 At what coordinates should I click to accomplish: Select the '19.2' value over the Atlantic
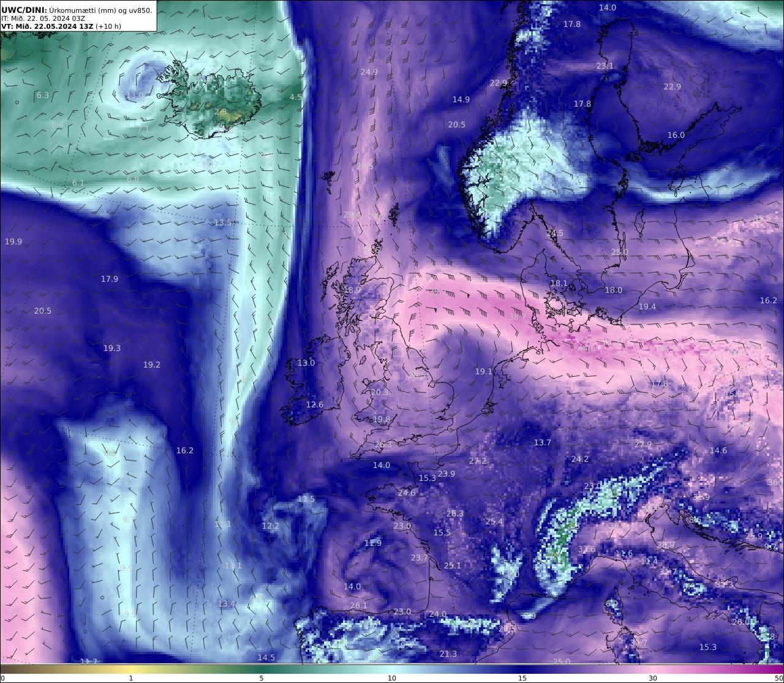pos(152,364)
